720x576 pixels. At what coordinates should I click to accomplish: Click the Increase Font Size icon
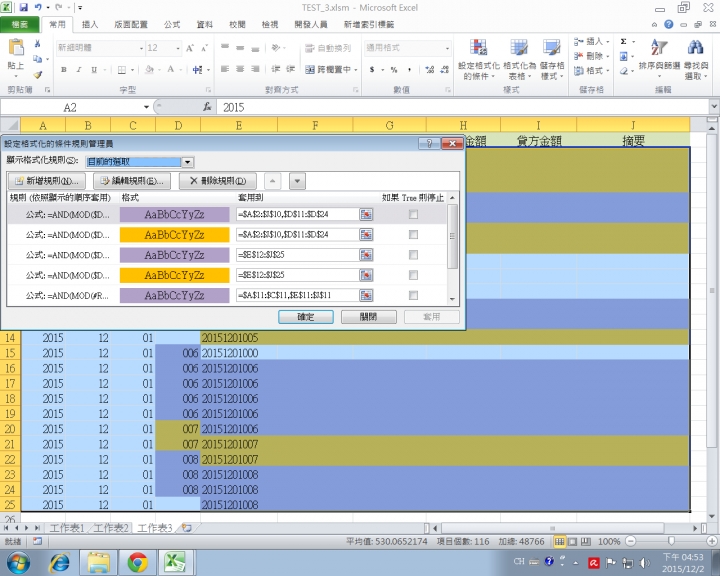point(190,48)
